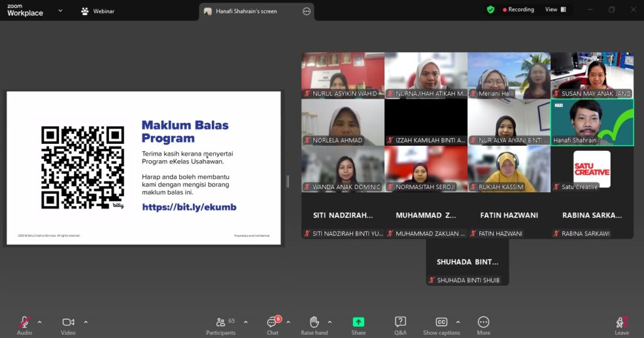The height and width of the screenshot is (338, 644).
Task: Select IZZAH KAMILAH black video tile
Action: (x=426, y=123)
